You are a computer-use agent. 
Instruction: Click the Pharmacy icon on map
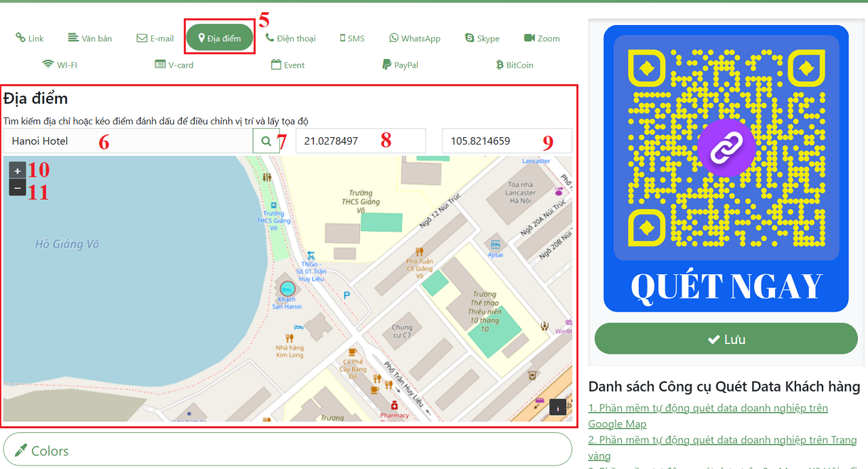point(394,405)
